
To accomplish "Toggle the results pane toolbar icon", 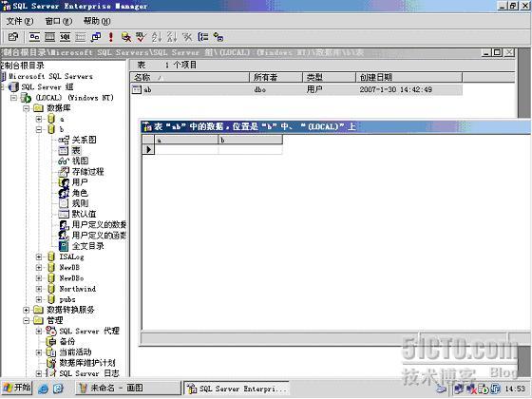I will pyautogui.click(x=81, y=37).
